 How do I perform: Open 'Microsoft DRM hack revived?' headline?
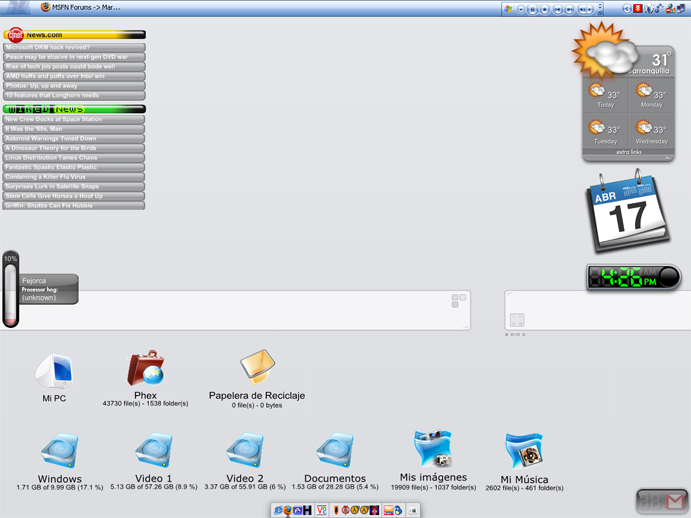74,47
